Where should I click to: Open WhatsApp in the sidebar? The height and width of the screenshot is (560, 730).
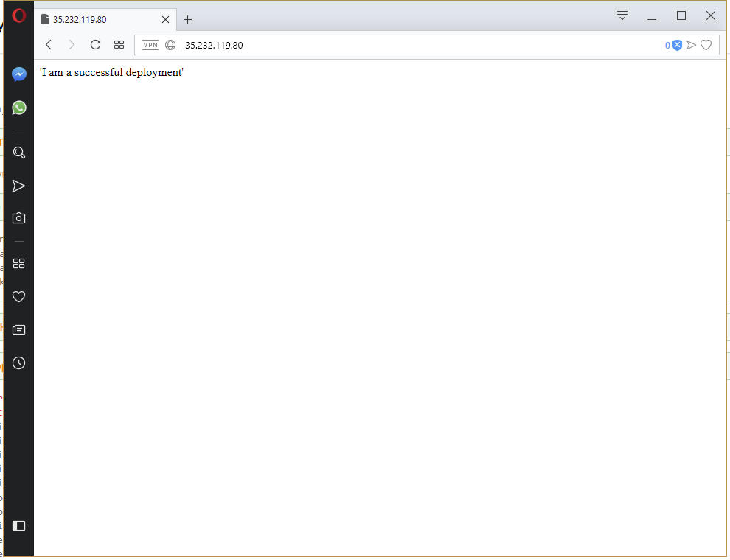tap(19, 108)
